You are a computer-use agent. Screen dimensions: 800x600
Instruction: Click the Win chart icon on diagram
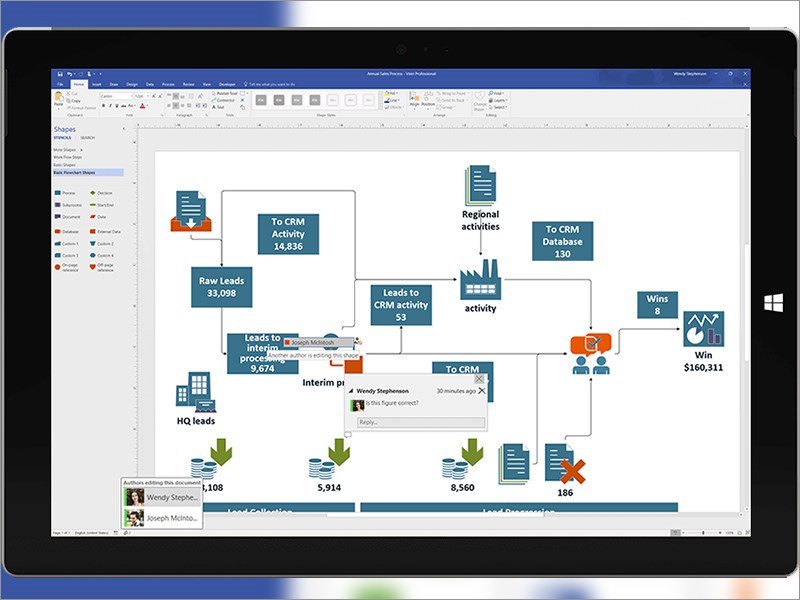[703, 329]
